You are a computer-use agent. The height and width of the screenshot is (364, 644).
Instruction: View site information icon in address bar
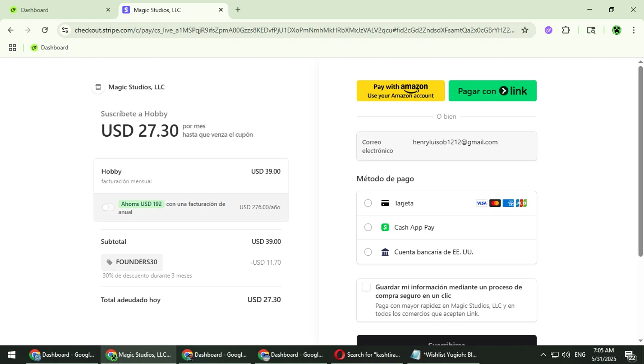(x=65, y=30)
